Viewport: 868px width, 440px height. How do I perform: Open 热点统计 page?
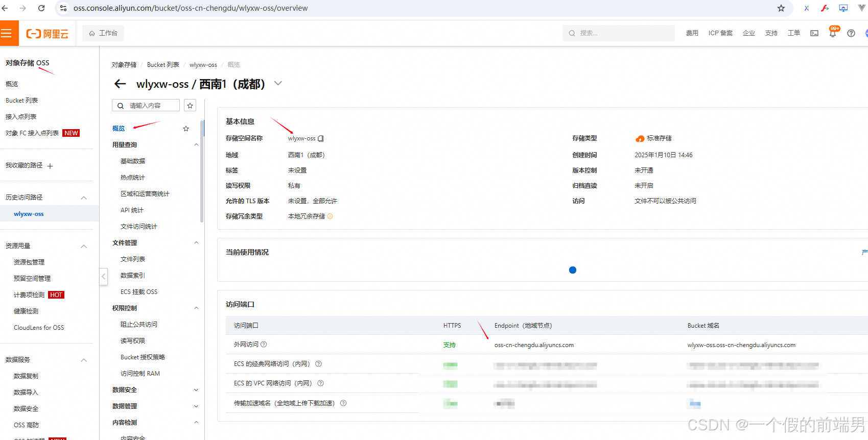[133, 178]
